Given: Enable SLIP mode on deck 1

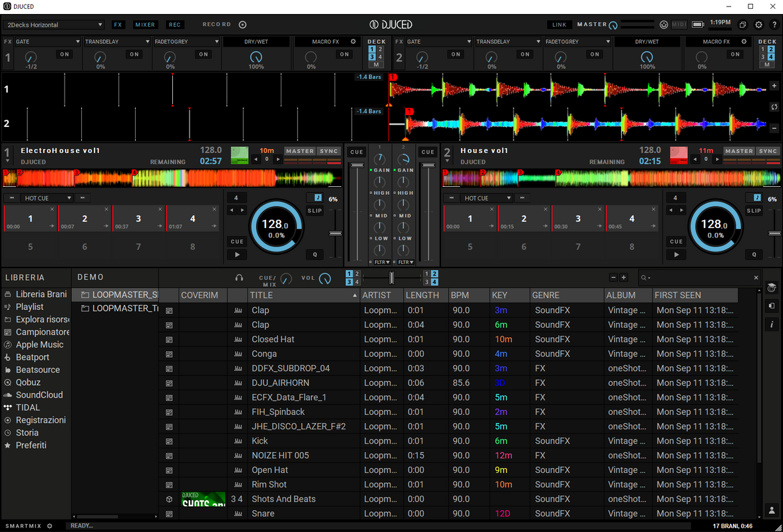Looking at the screenshot, I should click(315, 211).
